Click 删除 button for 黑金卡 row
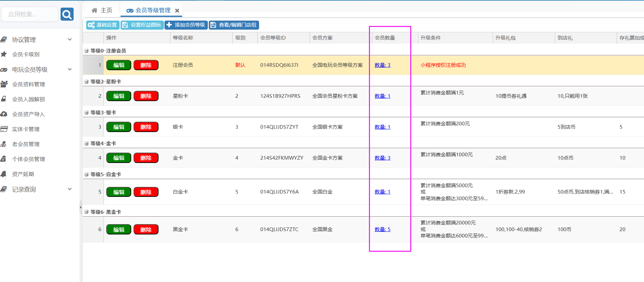 click(146, 229)
